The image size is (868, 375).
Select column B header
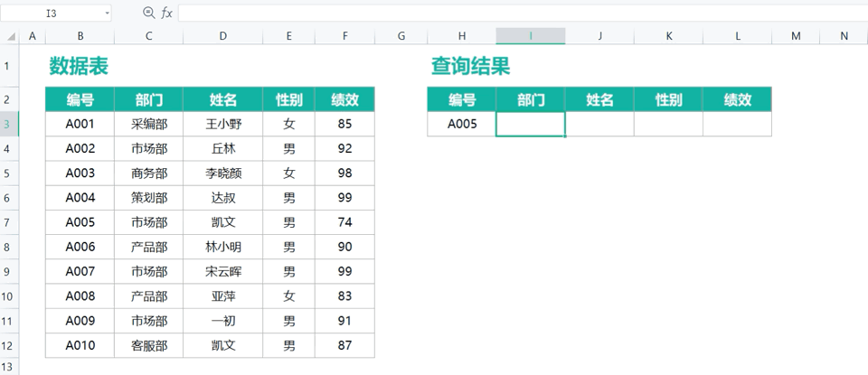point(80,36)
